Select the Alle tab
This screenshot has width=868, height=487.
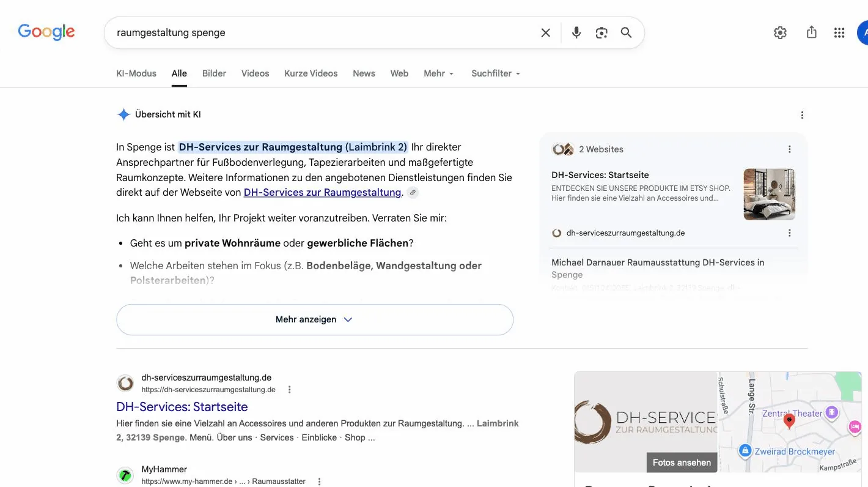click(x=179, y=73)
